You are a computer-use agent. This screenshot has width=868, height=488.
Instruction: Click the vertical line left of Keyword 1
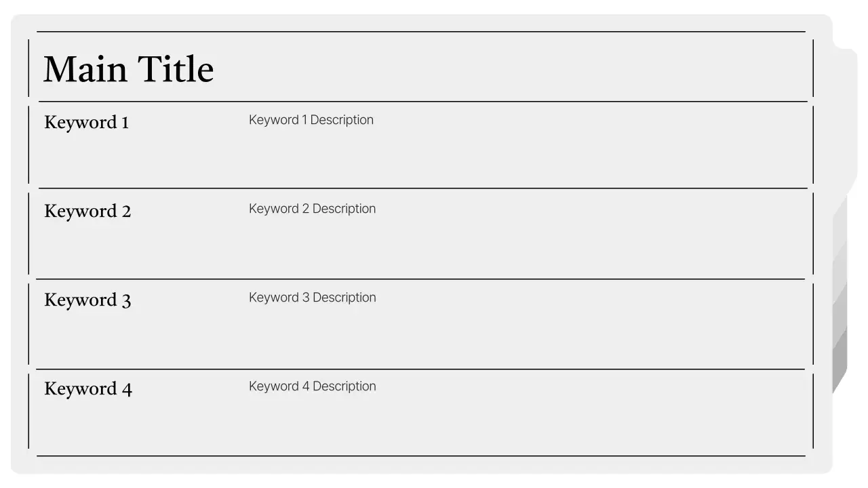(x=28, y=144)
